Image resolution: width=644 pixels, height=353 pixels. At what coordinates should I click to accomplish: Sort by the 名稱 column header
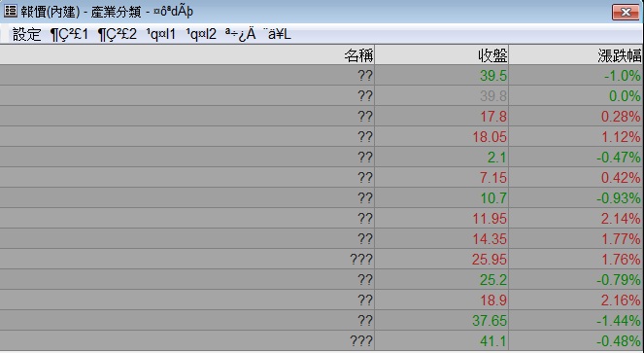pyautogui.click(x=187, y=54)
